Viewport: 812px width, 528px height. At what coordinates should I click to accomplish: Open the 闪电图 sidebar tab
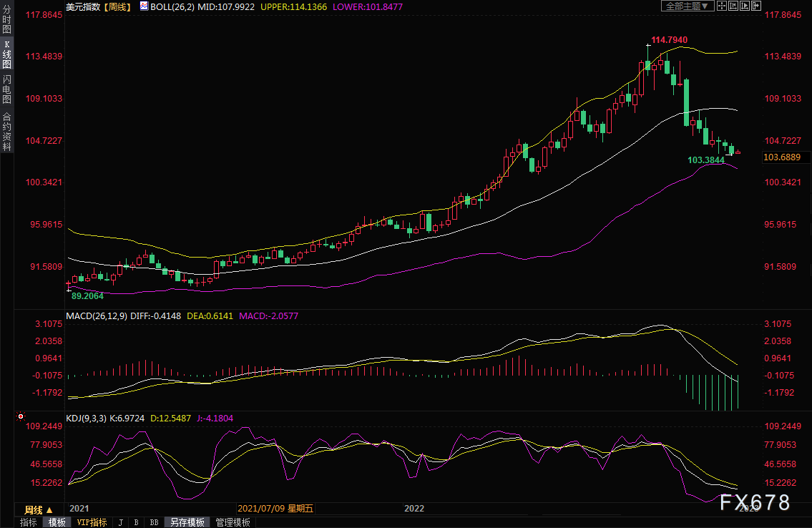click(x=6, y=89)
